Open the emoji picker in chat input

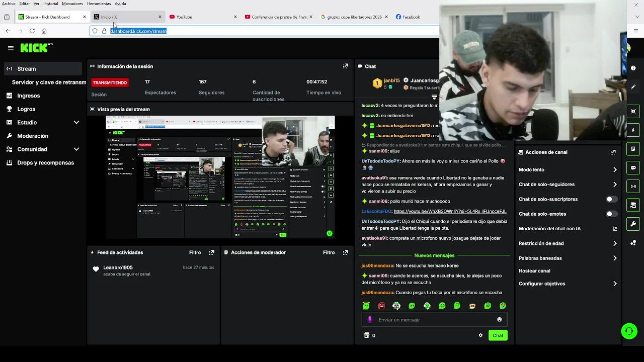[499, 319]
